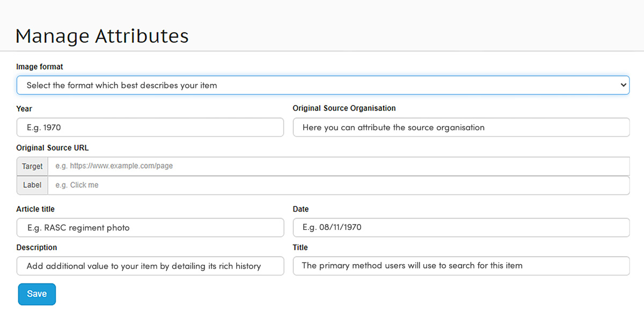Focus the Original Source Organisation field
The width and height of the screenshot is (644, 328).
click(x=460, y=128)
